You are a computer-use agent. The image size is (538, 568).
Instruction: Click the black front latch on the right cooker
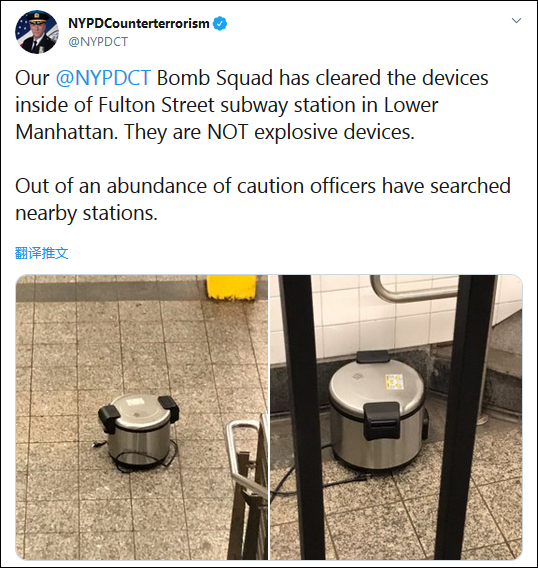coord(381,421)
